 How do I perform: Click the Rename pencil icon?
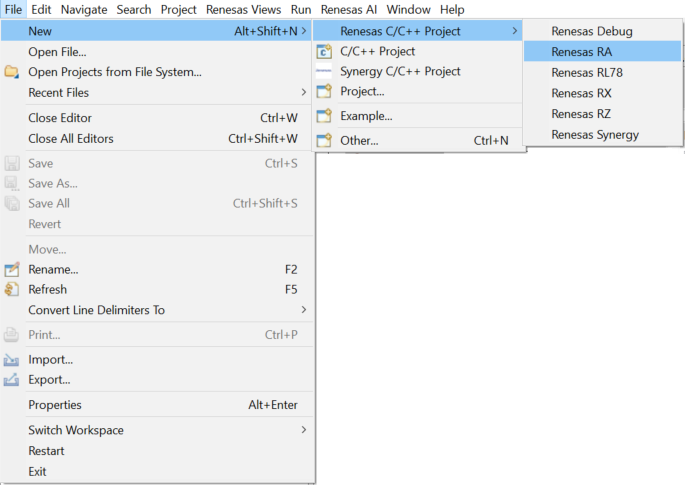[12, 270]
